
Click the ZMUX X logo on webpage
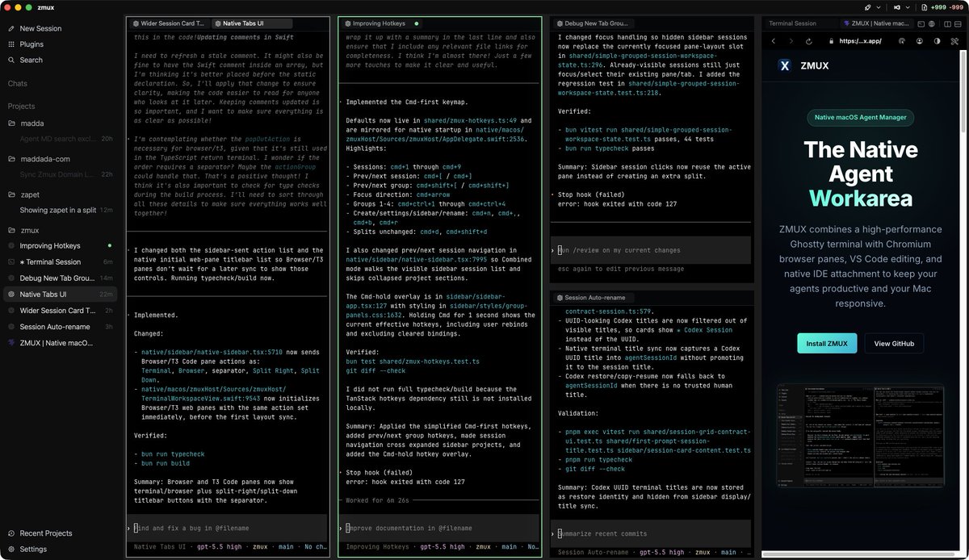coord(784,66)
